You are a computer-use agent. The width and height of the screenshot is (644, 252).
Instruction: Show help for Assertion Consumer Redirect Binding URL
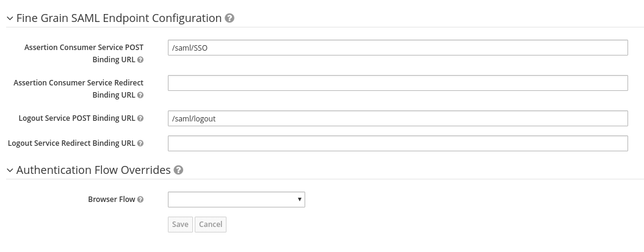pyautogui.click(x=140, y=95)
